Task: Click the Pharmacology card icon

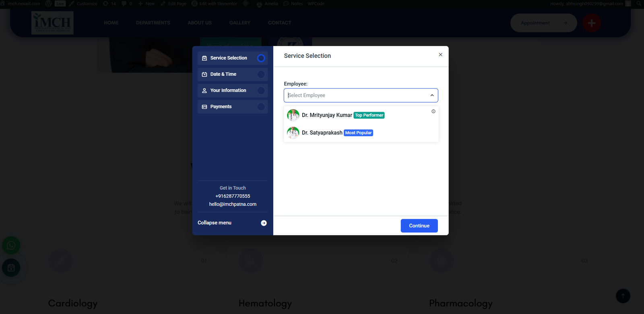Action: (441, 261)
